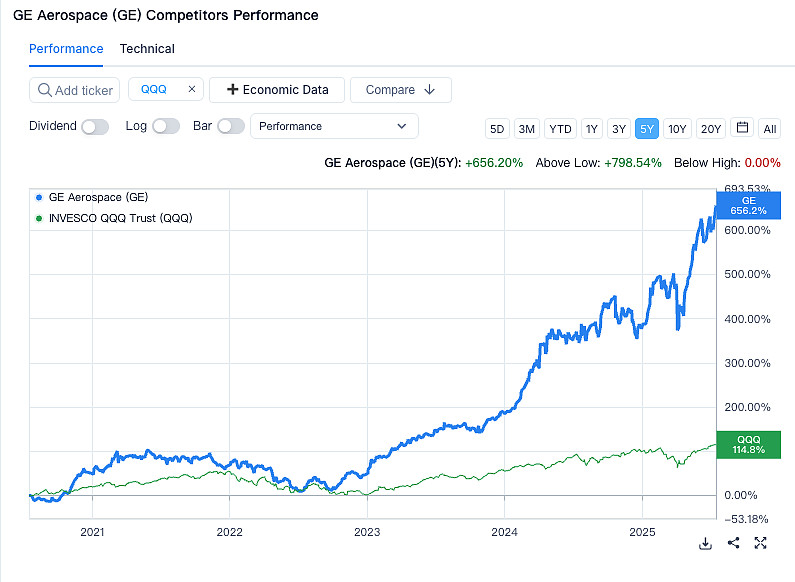The image size is (795, 582).
Task: Open the Performance dropdown menu
Action: (334, 126)
